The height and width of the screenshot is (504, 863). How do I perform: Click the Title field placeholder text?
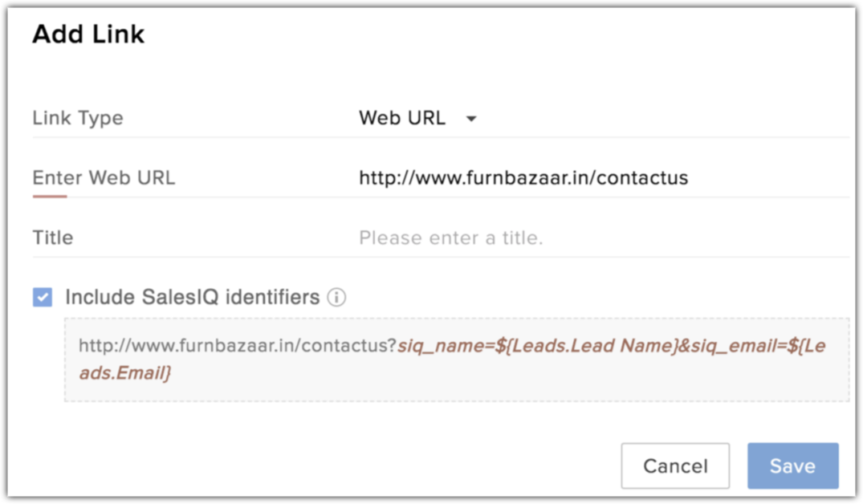(x=451, y=238)
